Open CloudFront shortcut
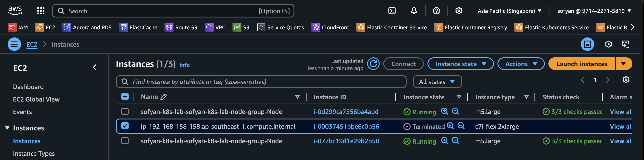 (x=330, y=28)
